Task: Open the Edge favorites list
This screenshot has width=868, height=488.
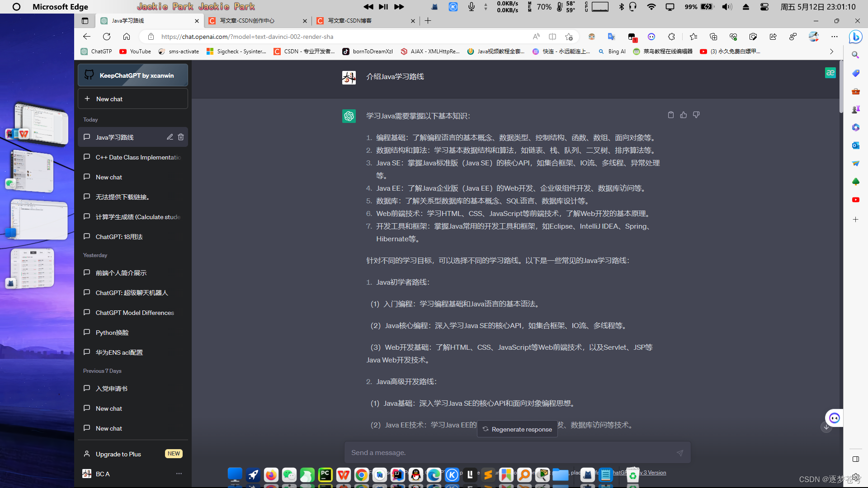Action: [x=693, y=37]
